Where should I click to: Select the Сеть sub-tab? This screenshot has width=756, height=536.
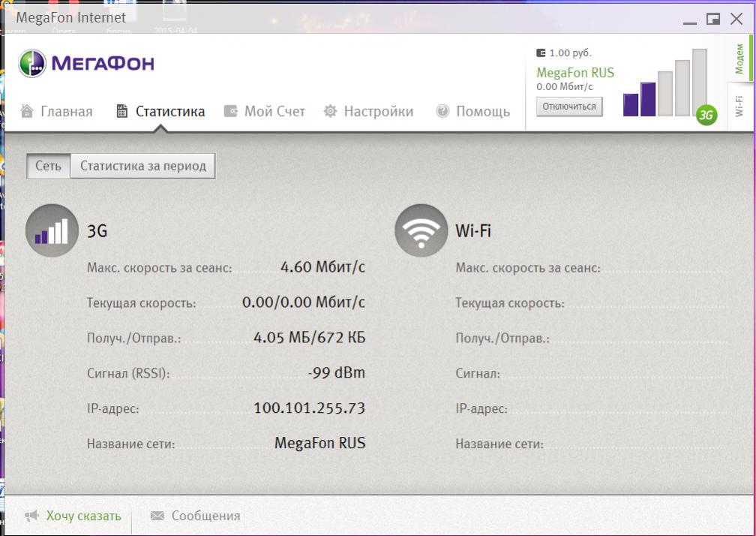pyautogui.click(x=48, y=166)
